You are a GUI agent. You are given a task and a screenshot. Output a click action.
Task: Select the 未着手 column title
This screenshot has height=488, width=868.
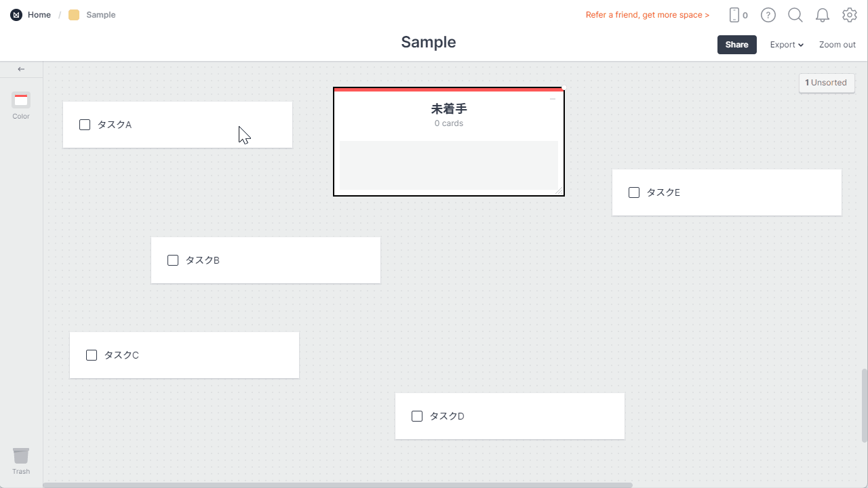click(x=449, y=108)
